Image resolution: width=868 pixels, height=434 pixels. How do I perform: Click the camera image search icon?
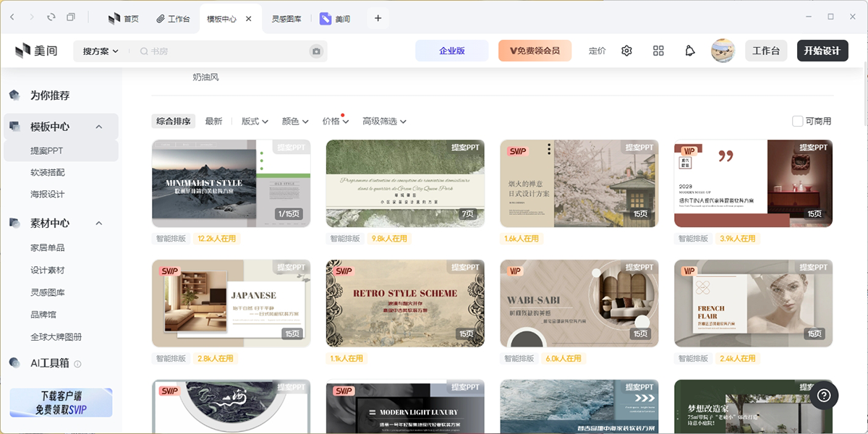[x=315, y=51]
